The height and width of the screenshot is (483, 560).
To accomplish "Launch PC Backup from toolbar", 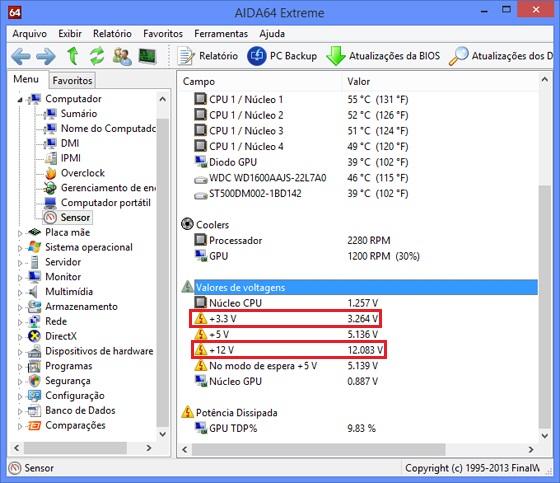I will pos(282,56).
